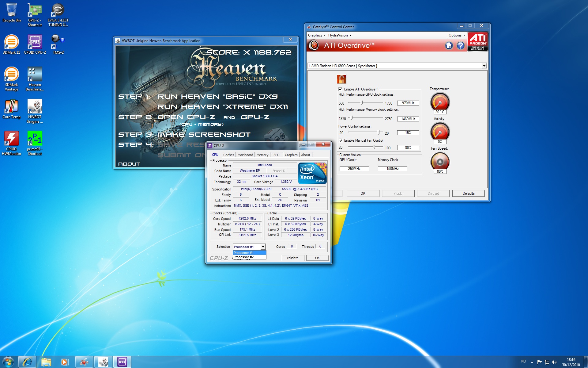The image size is (588, 368).
Task: Select Processor #1 from the list
Action: 249,253
